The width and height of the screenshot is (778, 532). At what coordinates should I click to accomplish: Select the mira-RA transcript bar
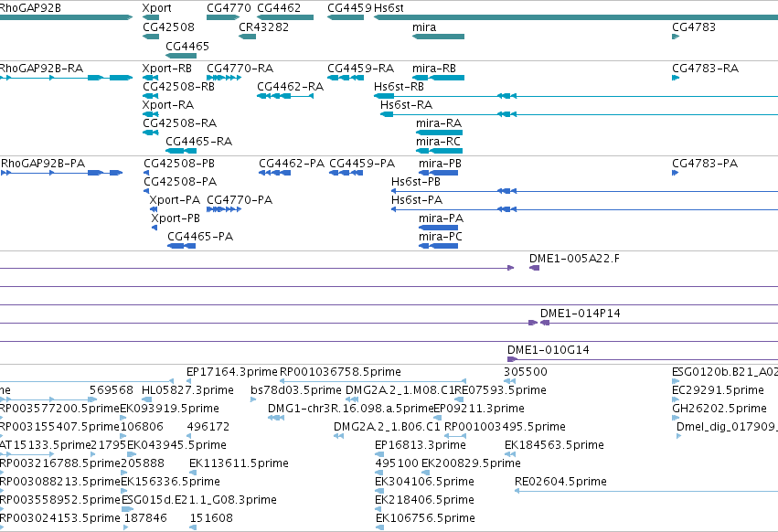(439, 133)
